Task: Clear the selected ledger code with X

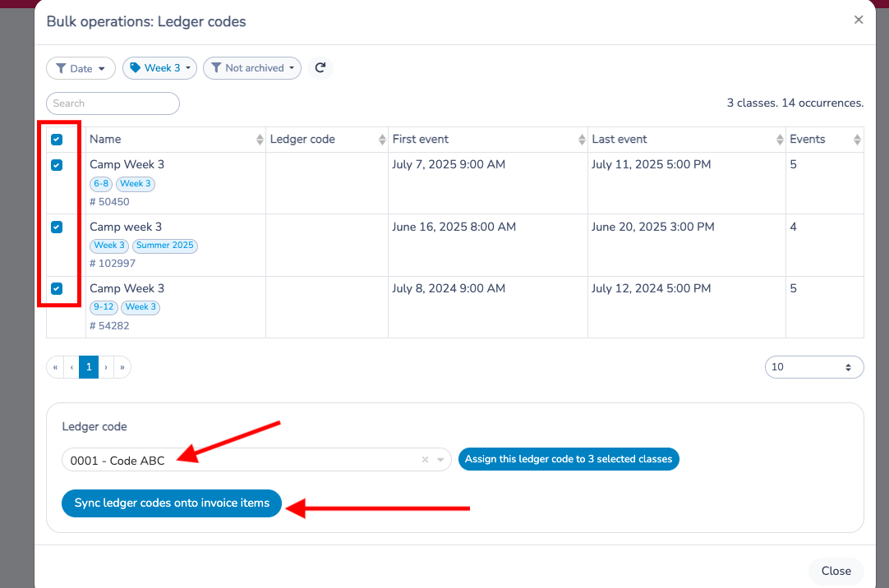Action: coord(425,460)
